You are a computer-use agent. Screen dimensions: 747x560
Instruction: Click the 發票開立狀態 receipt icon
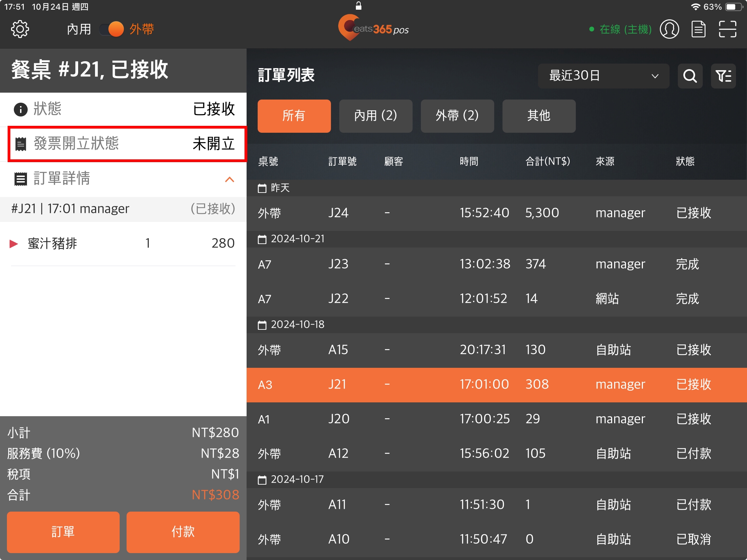[x=20, y=144]
